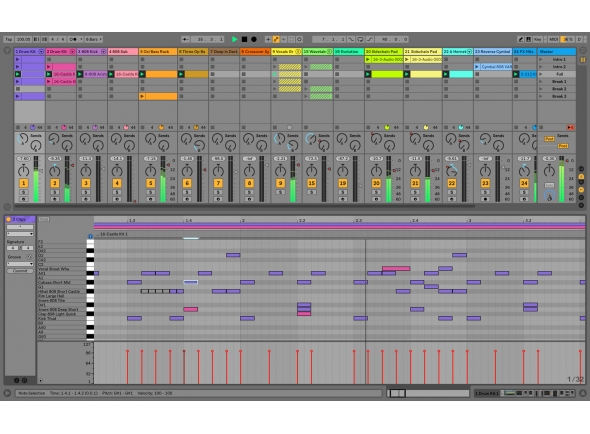Toggle the highlighted Automation Arm button
The width and height of the screenshot is (590, 434).
click(x=276, y=39)
